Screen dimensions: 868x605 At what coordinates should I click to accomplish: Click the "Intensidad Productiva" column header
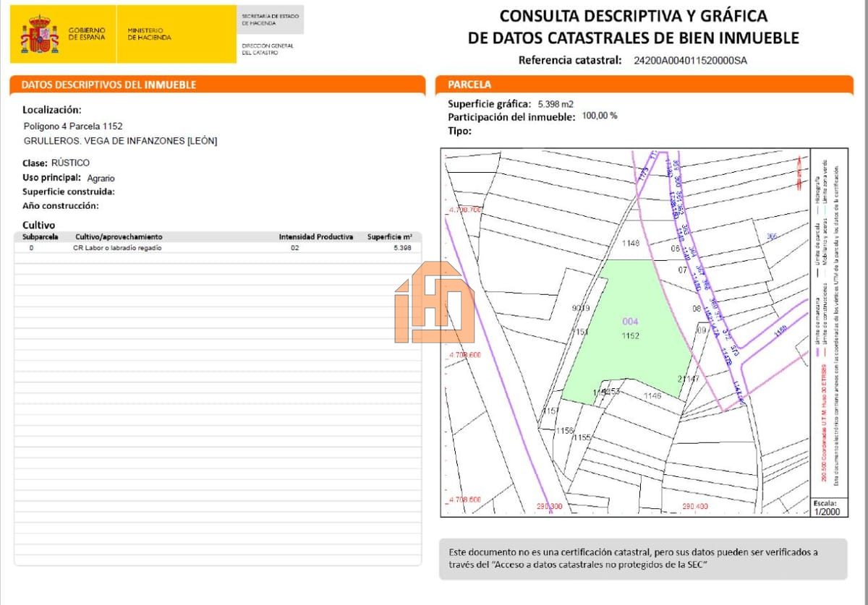click(316, 236)
